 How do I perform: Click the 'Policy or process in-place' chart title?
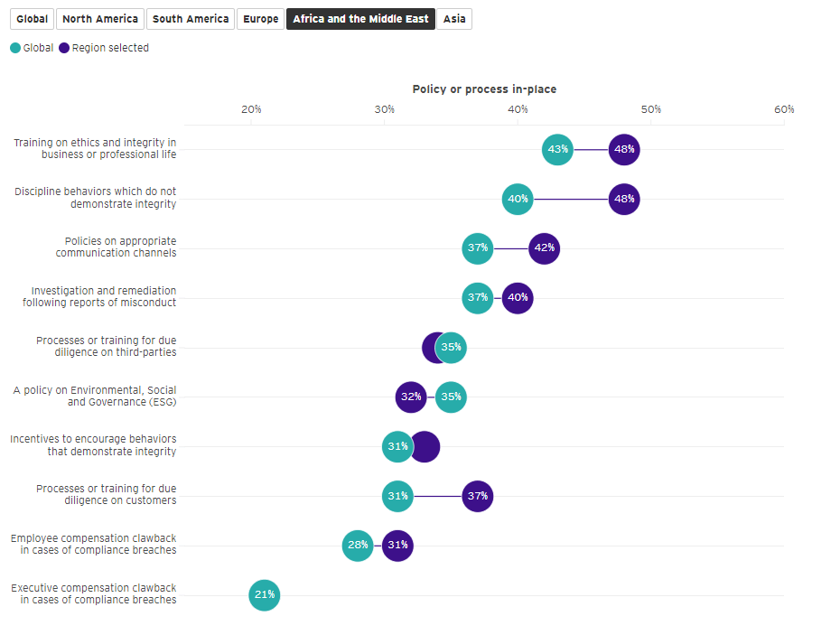tap(484, 89)
